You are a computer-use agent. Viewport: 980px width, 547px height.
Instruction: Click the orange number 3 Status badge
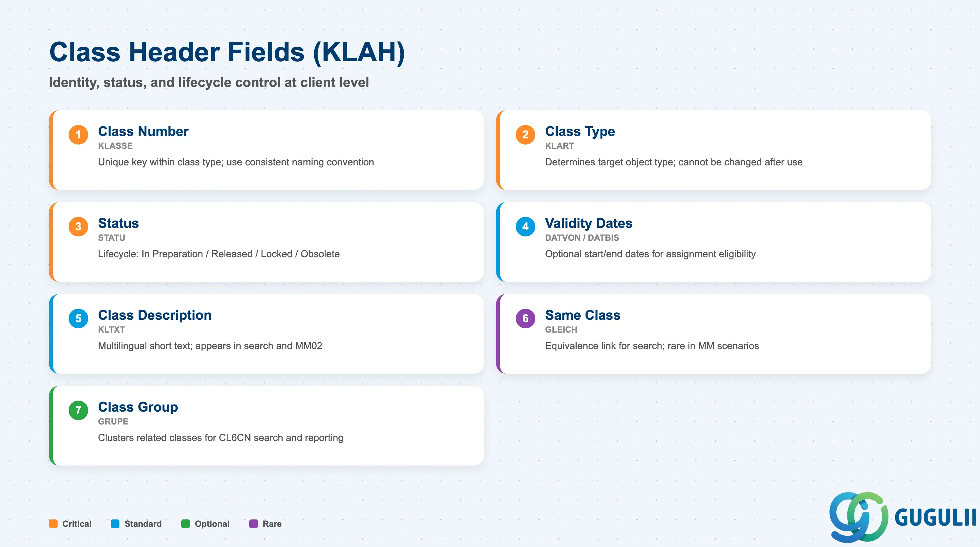78,226
